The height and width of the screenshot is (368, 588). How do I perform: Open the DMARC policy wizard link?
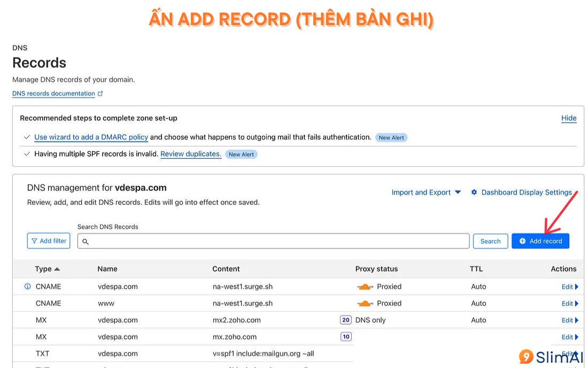pos(91,137)
